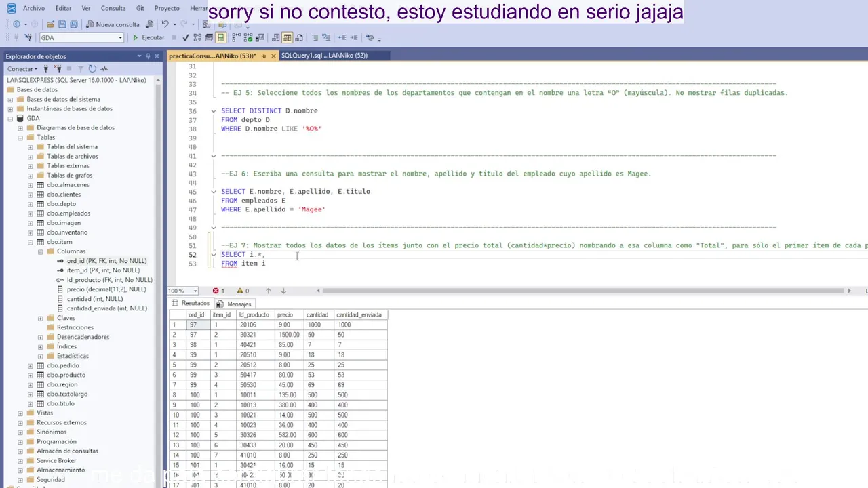Open the Conectar dropdown in Object Explorer
Screen dimensions: 868x488
pos(22,68)
